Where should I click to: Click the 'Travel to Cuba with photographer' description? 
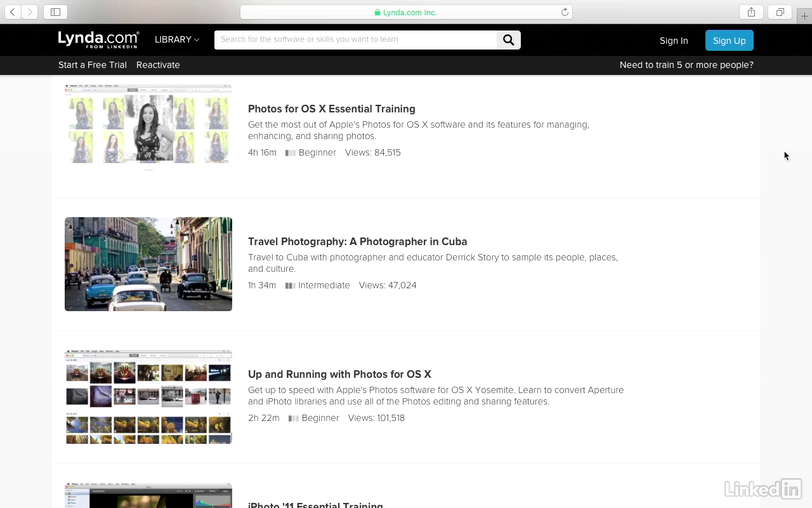[433, 263]
